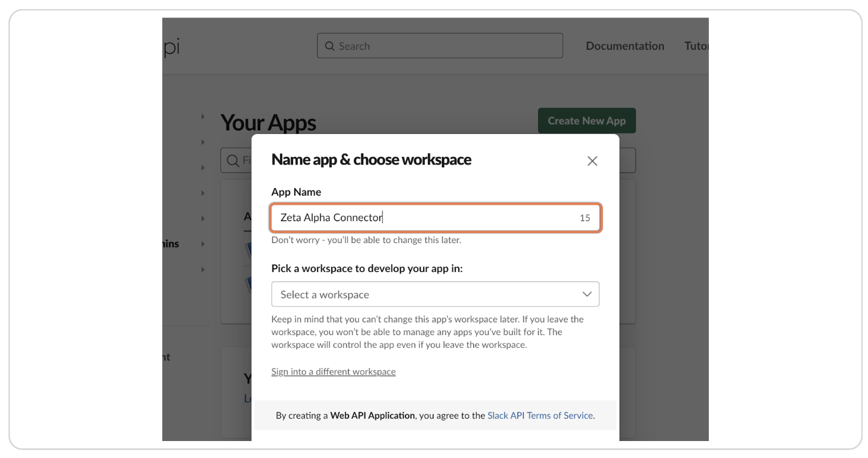Viewport: 868px width, 458px height.
Task: Dismiss the Name app dialog via the X icon
Action: tap(592, 161)
